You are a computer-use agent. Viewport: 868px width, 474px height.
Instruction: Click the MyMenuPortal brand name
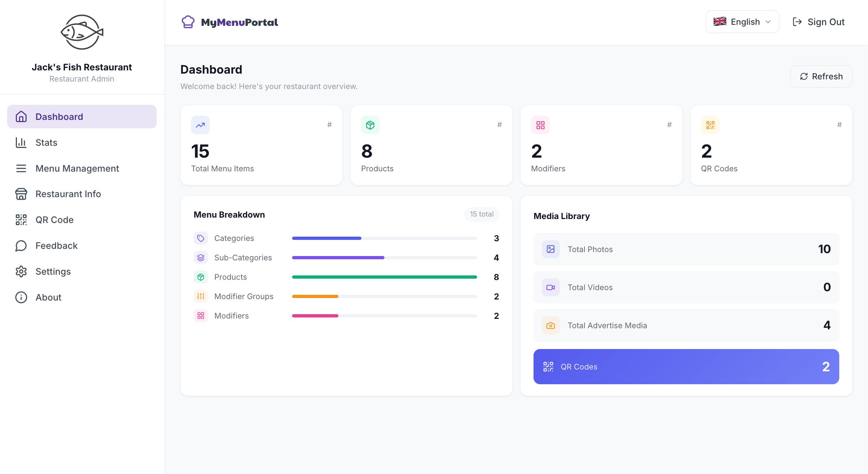pos(239,22)
